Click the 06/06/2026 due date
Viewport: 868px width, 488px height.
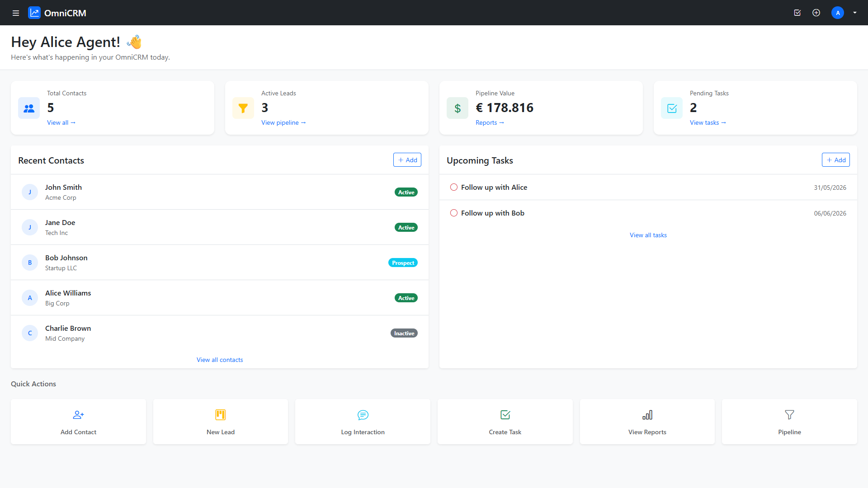pos(830,213)
